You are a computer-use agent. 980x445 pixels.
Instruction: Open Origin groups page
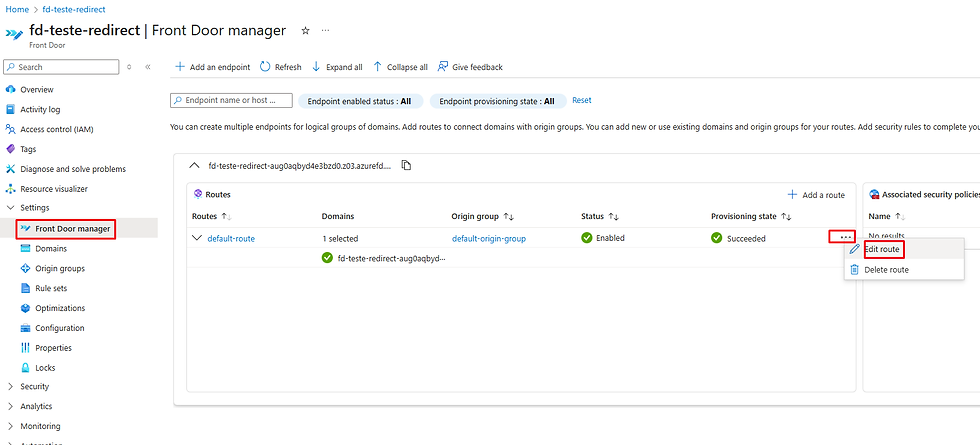[59, 269]
